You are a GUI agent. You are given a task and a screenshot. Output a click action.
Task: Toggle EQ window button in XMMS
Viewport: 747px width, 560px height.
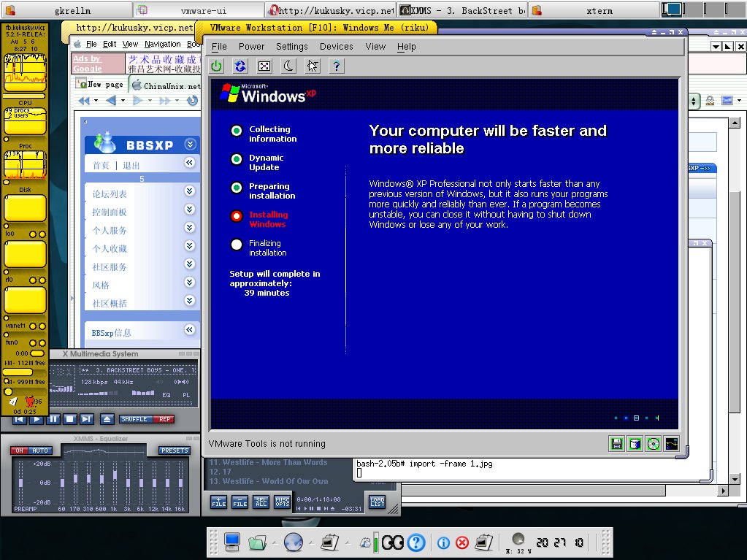(166, 395)
